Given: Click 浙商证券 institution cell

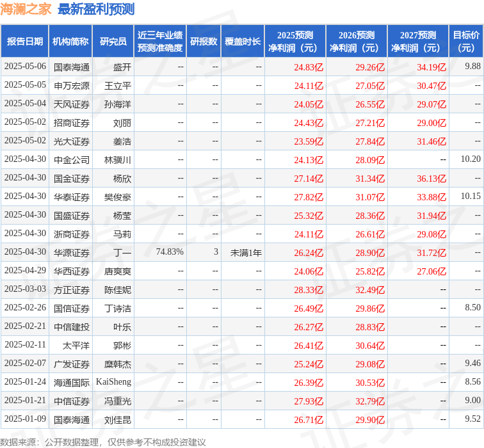Looking at the screenshot, I should pos(72,234).
